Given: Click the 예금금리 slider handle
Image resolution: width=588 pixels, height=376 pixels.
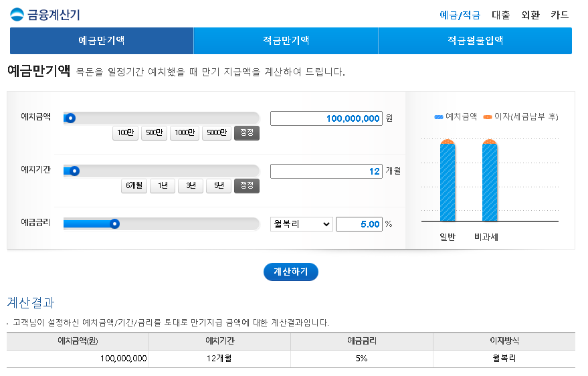Looking at the screenshot, I should tap(115, 224).
